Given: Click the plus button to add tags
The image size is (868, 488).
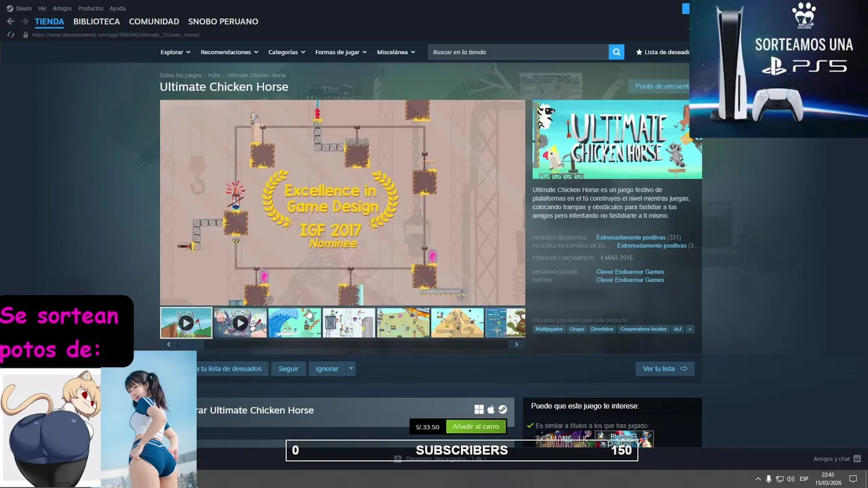Looking at the screenshot, I should 690,329.
